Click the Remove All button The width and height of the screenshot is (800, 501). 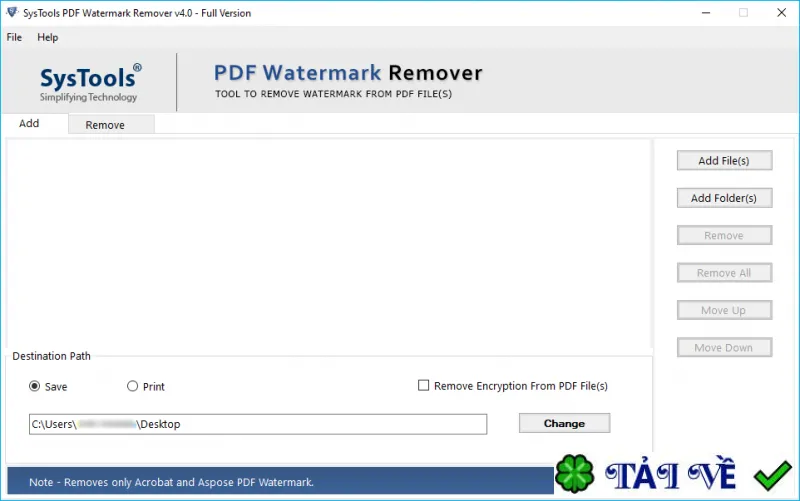point(724,273)
